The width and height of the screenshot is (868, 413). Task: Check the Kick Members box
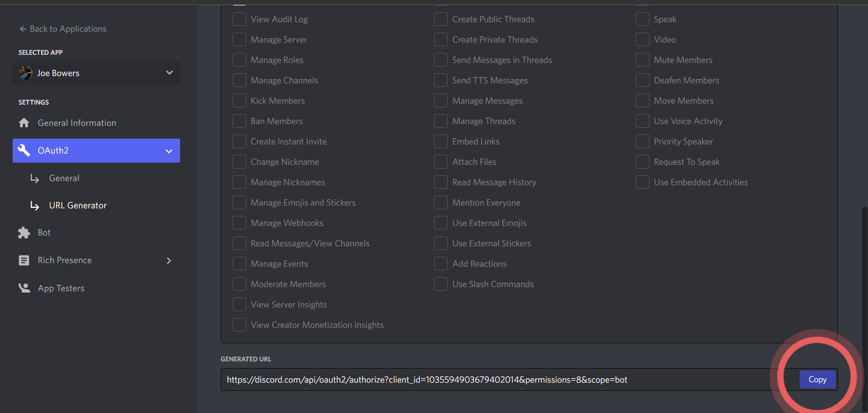click(239, 101)
